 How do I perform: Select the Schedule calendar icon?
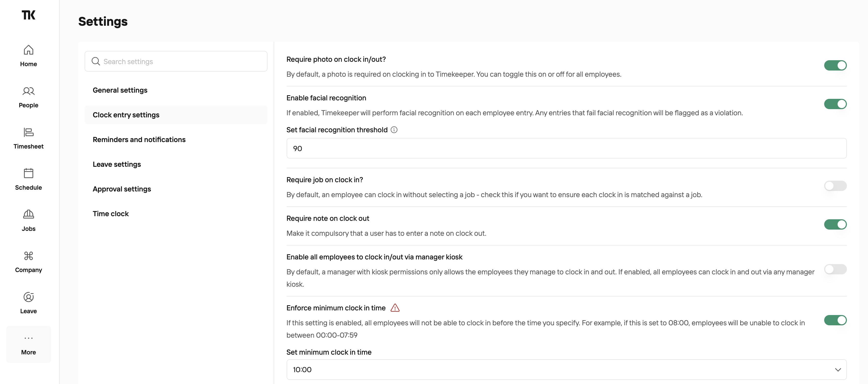coord(28,173)
